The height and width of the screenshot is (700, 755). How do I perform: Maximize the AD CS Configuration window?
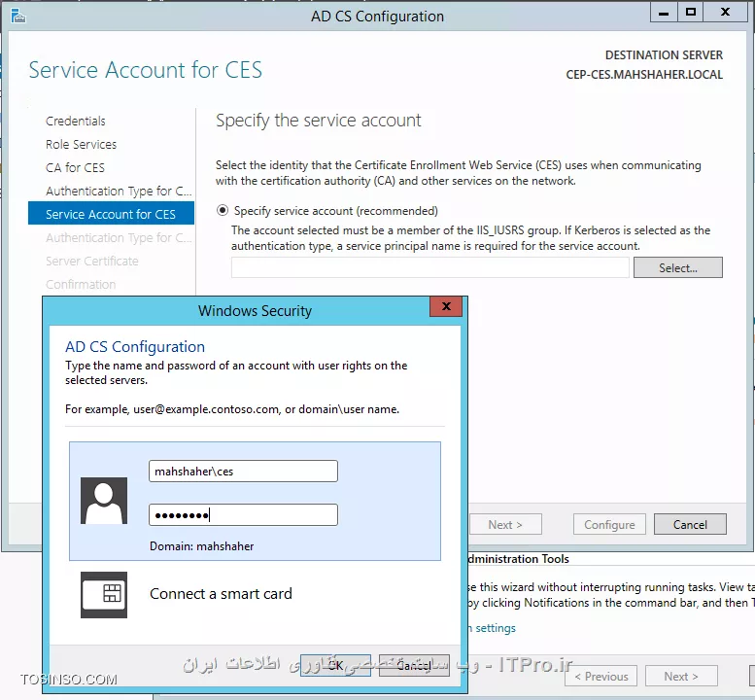691,13
